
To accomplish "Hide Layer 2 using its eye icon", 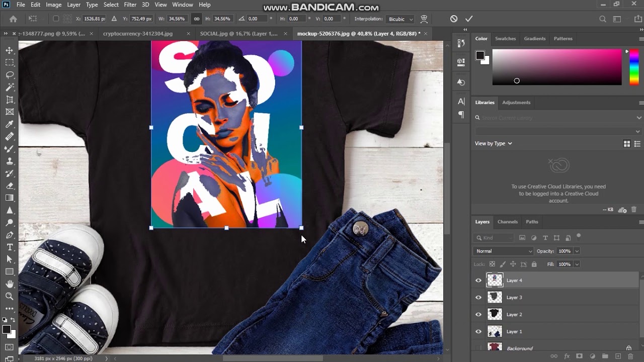I will click(478, 315).
